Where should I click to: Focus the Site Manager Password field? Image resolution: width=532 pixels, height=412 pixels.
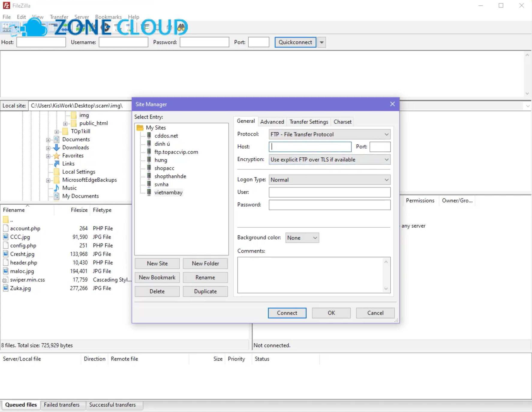pos(330,205)
